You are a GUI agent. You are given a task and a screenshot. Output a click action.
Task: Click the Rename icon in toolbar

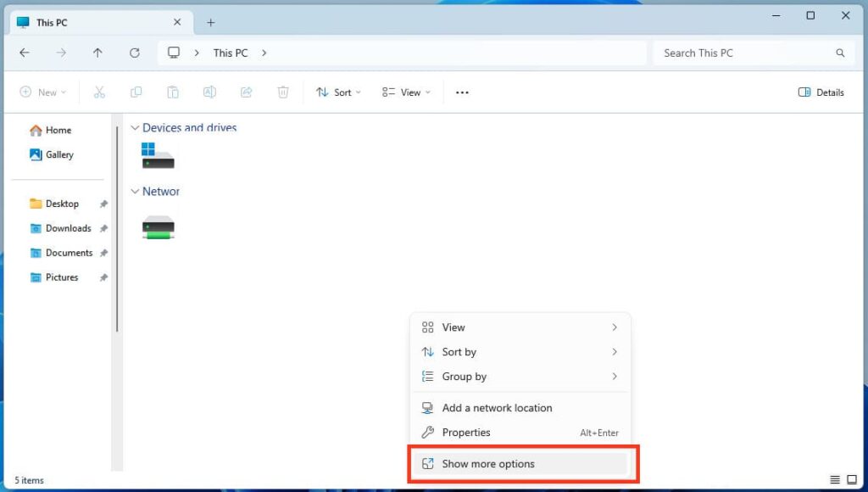[x=209, y=92]
